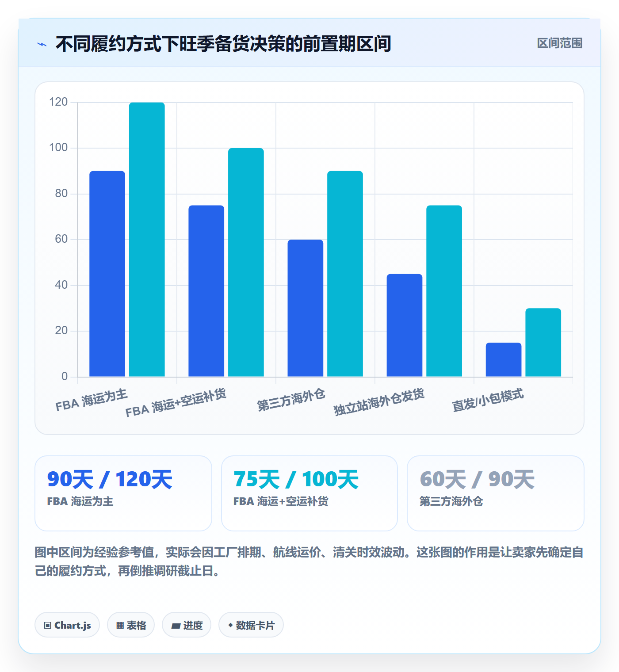Click the blue 60 bar for 第三方海外仓

[306, 308]
